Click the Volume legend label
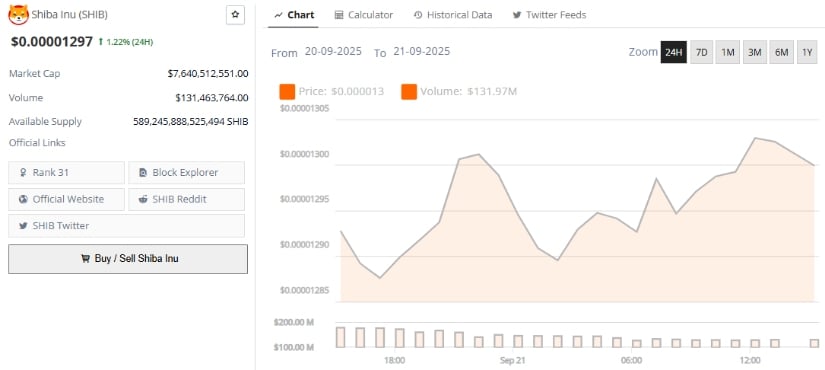This screenshot has width=825, height=370. coord(469,92)
